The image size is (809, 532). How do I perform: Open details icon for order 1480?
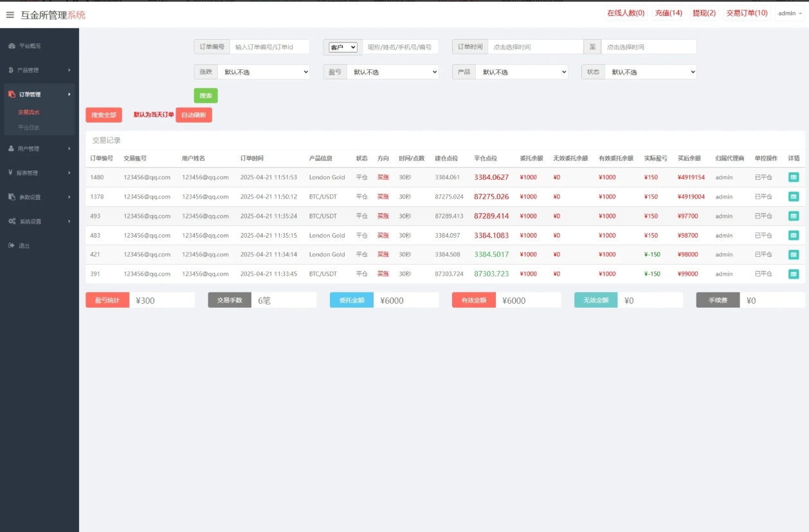794,177
